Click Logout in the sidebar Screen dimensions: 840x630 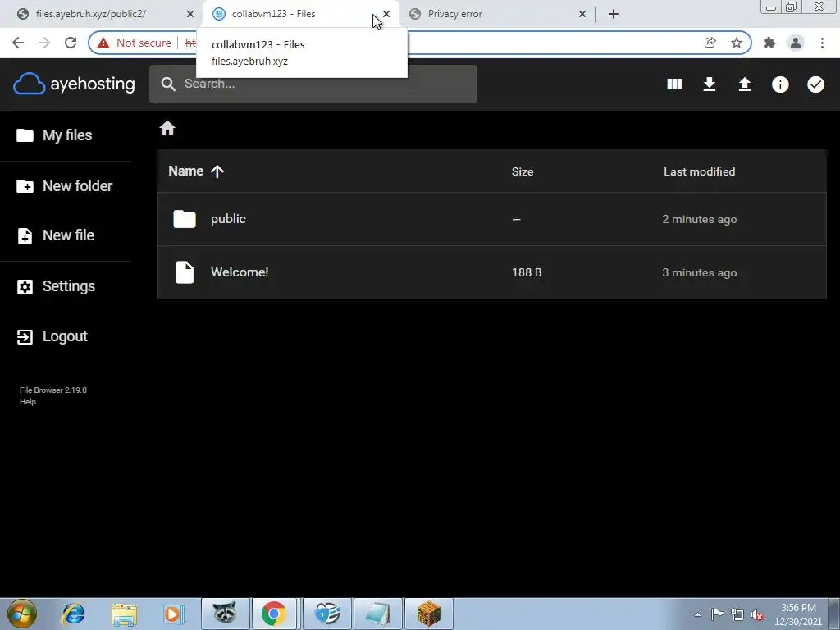[x=52, y=336]
